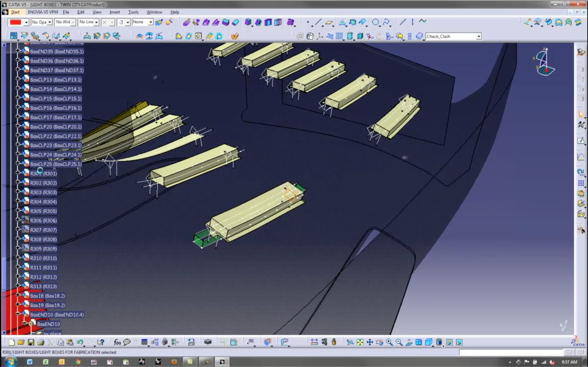This screenshot has height=367, width=588.
Task: Click the Rotate view icon
Action: click(x=379, y=342)
